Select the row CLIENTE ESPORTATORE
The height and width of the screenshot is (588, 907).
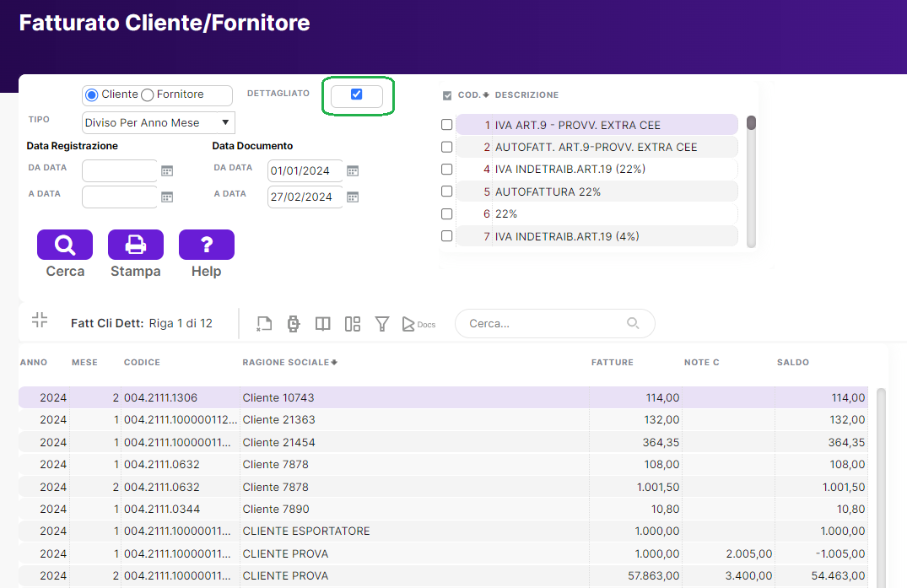[x=443, y=531]
